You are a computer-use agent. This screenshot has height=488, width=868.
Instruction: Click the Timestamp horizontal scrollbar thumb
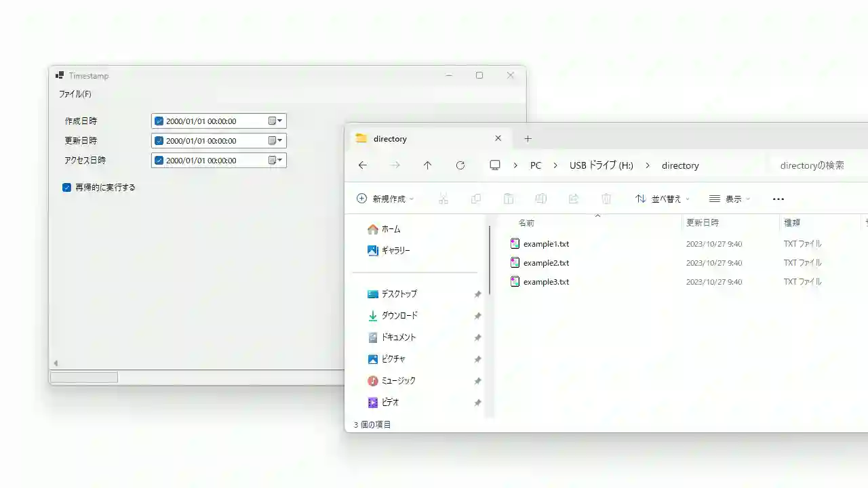click(x=84, y=378)
